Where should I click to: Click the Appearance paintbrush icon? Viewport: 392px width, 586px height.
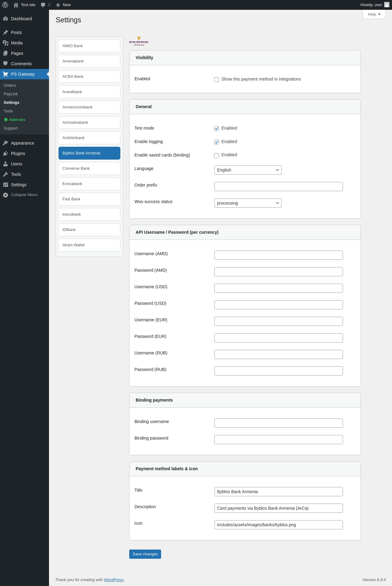(x=6, y=143)
